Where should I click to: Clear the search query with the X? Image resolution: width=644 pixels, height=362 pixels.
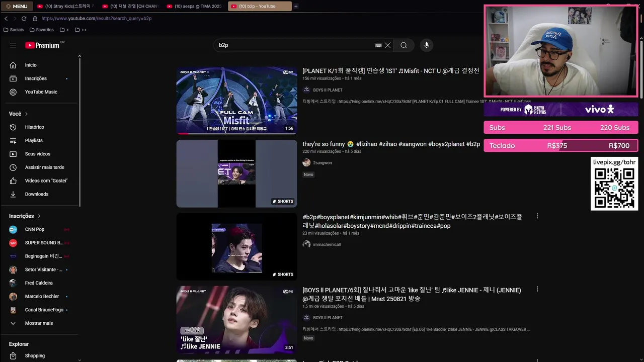point(388,45)
